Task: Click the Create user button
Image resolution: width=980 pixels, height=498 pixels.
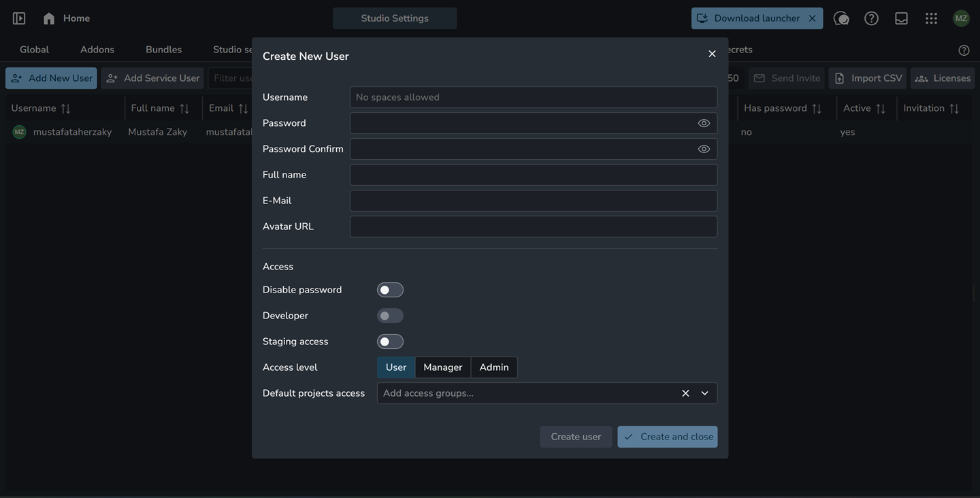Action: coord(576,437)
